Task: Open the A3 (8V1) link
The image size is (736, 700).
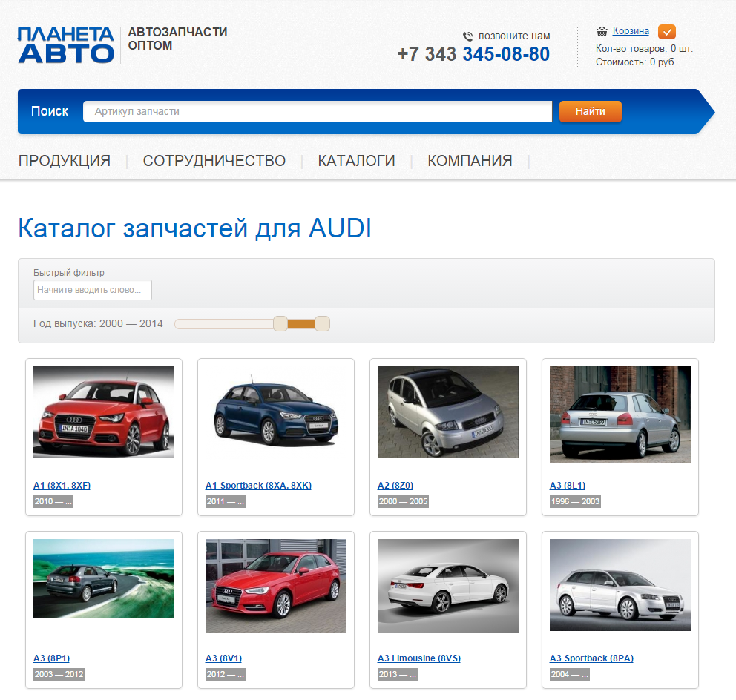Action: pyautogui.click(x=224, y=658)
